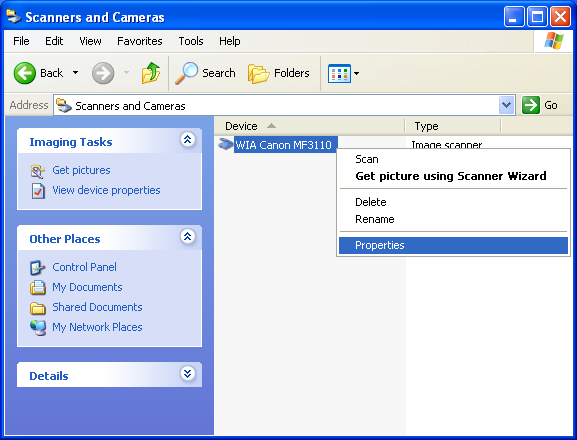This screenshot has width=577, height=440.
Task: Open the Tools menu
Action: (x=191, y=41)
